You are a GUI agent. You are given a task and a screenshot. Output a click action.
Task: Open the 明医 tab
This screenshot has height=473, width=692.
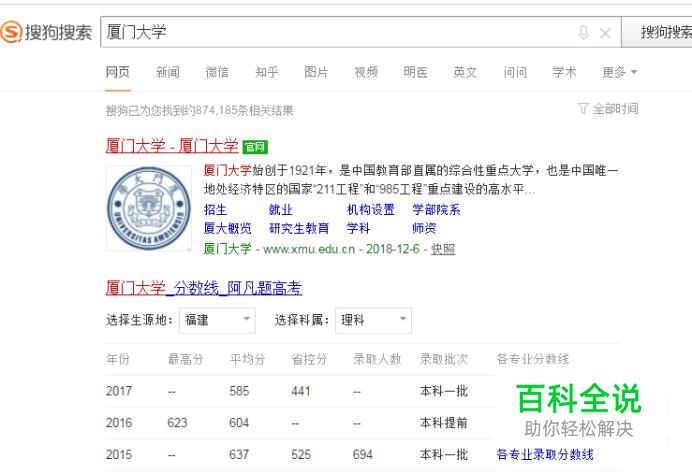coord(415,72)
